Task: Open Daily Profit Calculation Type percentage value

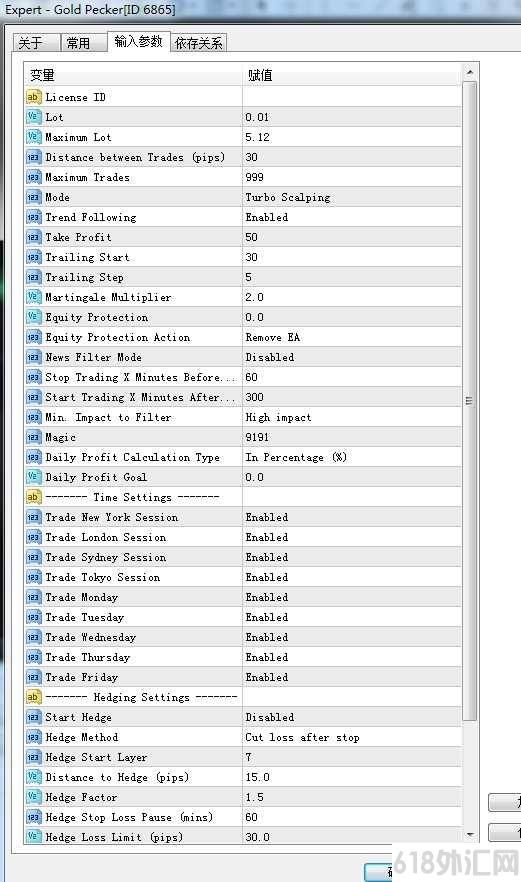Action: pos(296,457)
